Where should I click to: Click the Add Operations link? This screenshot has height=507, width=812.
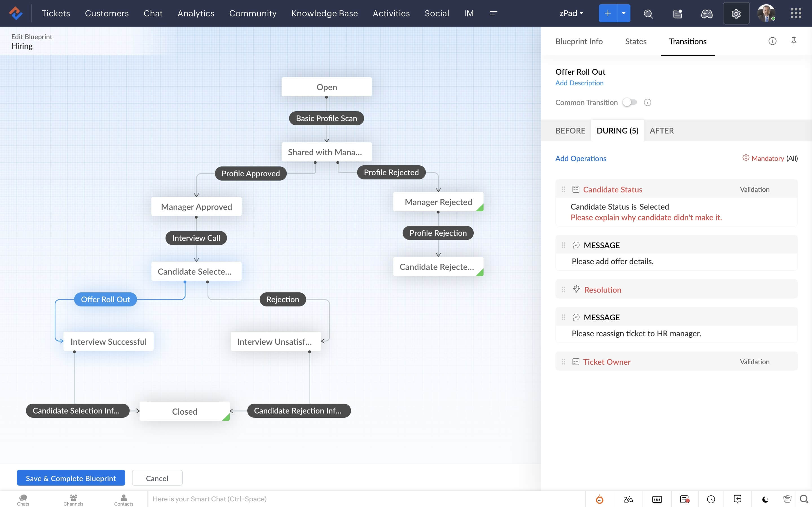pyautogui.click(x=581, y=158)
